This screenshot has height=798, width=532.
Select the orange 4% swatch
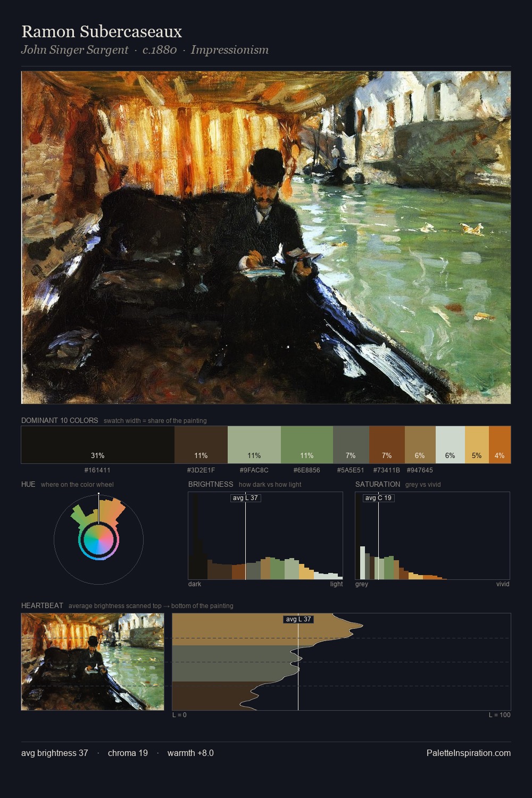[x=500, y=445]
